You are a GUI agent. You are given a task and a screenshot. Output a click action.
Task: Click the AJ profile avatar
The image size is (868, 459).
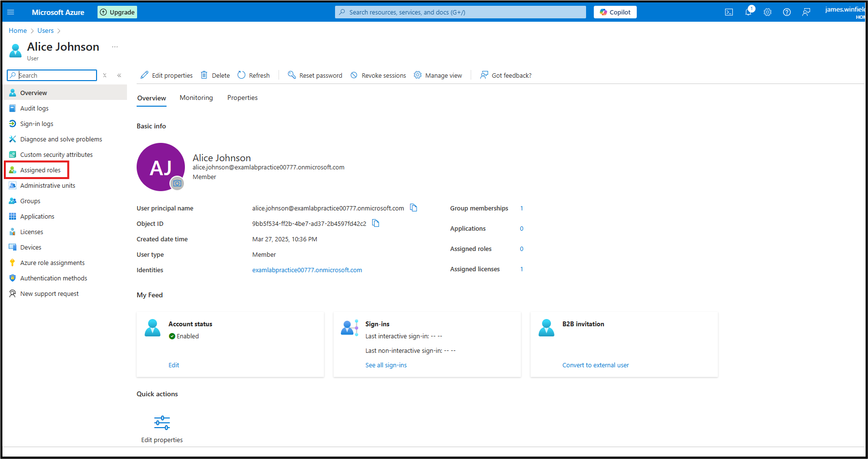pyautogui.click(x=161, y=167)
